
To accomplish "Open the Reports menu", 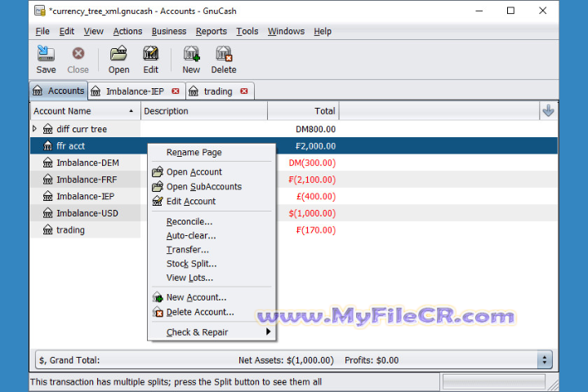I will (x=212, y=32).
